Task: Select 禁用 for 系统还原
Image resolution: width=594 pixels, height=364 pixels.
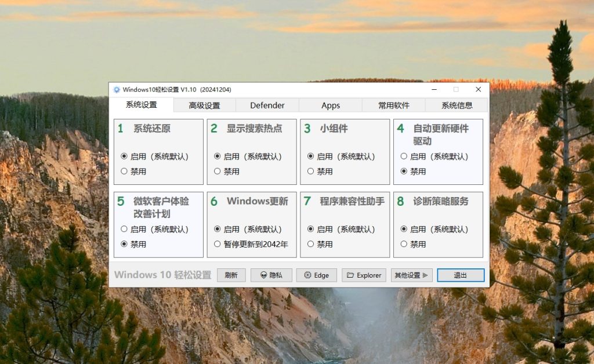Action: pyautogui.click(x=133, y=172)
